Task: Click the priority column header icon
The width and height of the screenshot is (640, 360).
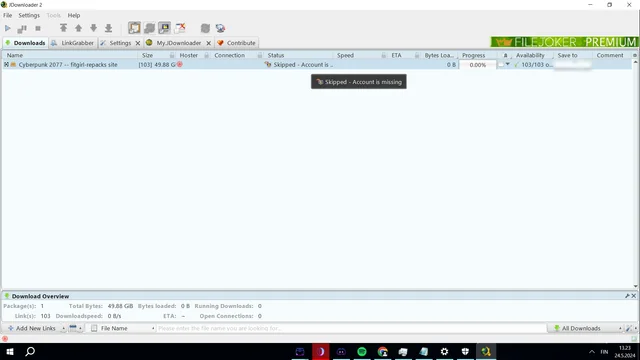Action: coord(505,55)
